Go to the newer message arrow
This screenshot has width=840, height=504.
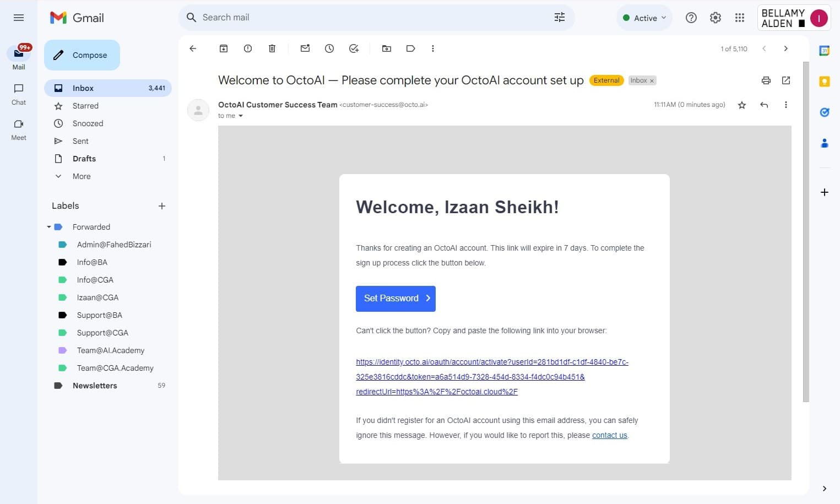tap(764, 48)
